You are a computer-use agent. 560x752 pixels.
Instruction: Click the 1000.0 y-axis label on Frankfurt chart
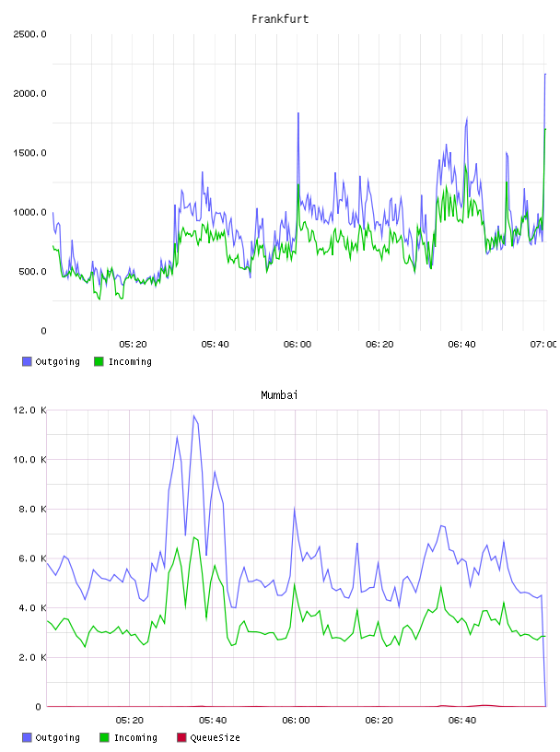click(x=29, y=212)
